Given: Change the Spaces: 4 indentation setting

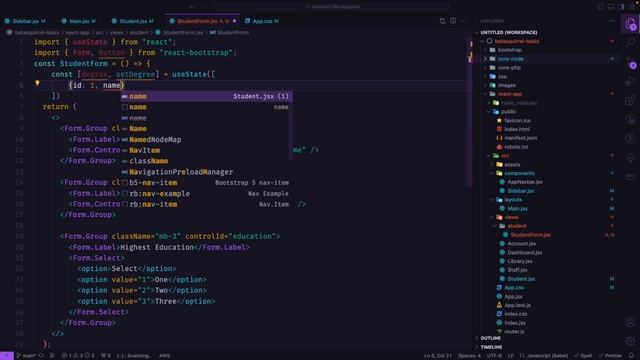Looking at the screenshot, I should [x=469, y=356].
